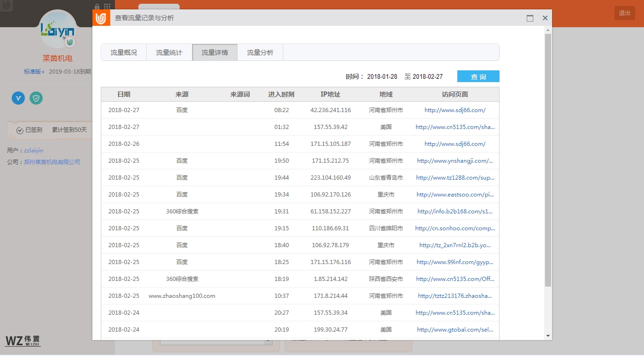Click the green shield security badge
Image resolution: width=644 pixels, height=356 pixels.
pos(36,98)
